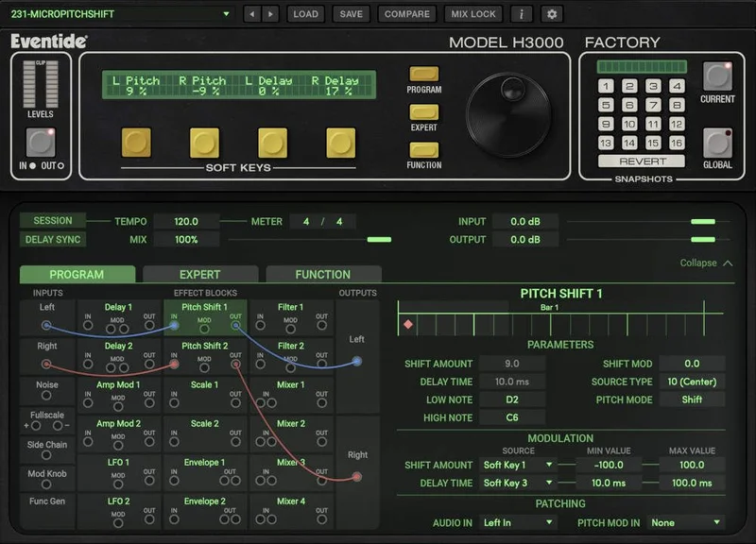Click the LOW NOTE D2 field

[x=512, y=399]
